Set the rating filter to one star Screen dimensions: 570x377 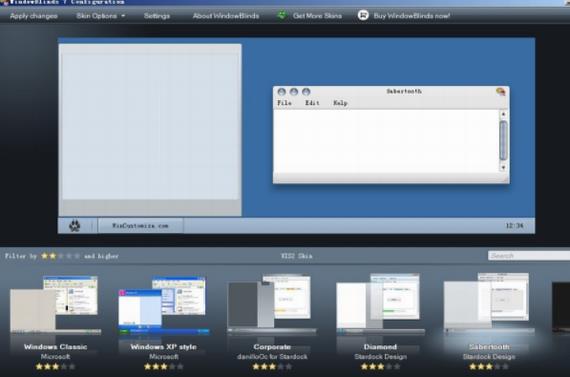45,256
